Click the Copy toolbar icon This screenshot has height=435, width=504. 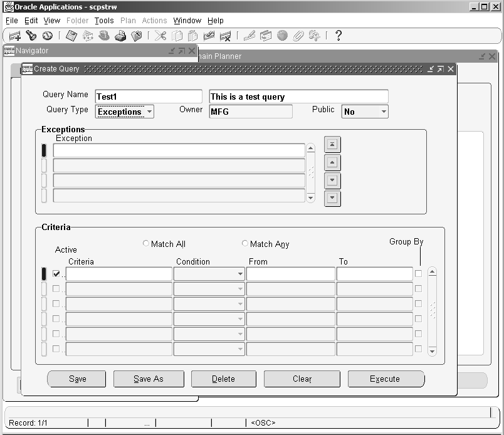click(x=177, y=36)
